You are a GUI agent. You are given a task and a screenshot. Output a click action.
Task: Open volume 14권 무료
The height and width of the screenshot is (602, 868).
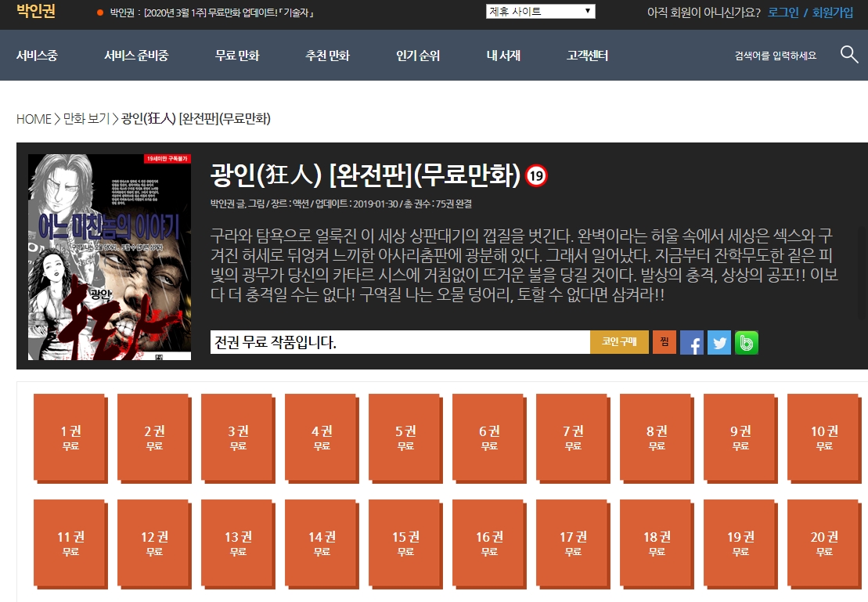pos(322,543)
